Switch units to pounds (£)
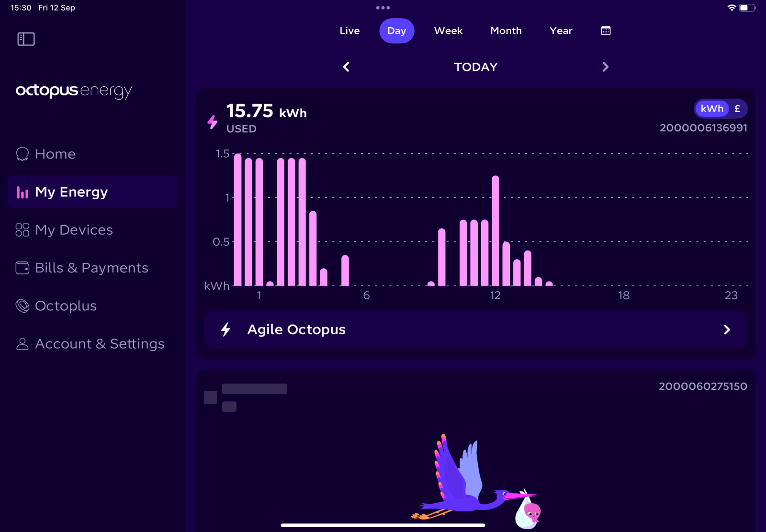This screenshot has height=532, width=766. (737, 109)
